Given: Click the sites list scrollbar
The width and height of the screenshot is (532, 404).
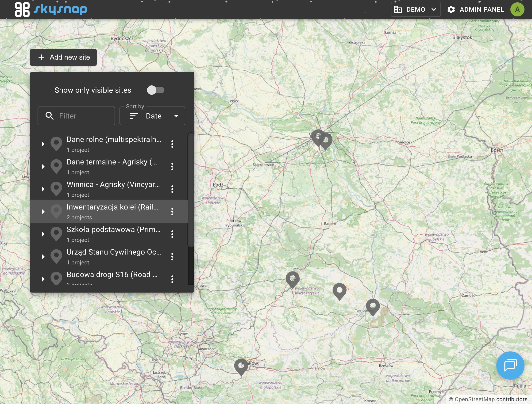Looking at the screenshot, I should pyautogui.click(x=191, y=190).
